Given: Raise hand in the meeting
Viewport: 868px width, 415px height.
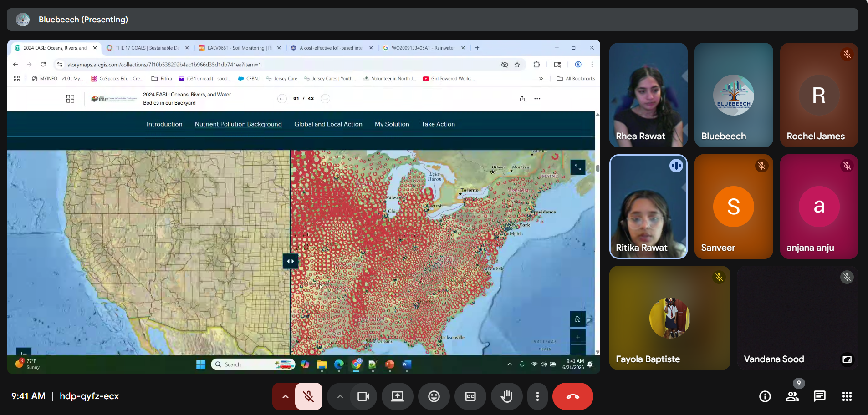Looking at the screenshot, I should click(x=506, y=396).
